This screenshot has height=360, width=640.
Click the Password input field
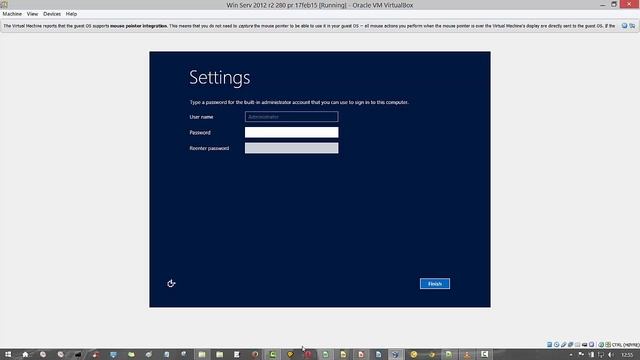[x=291, y=132]
